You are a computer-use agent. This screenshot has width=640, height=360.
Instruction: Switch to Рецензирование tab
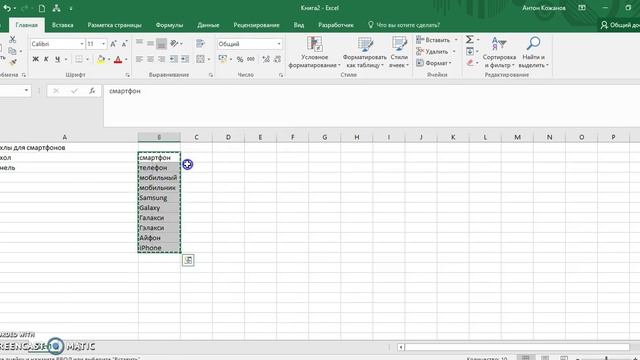256,25
